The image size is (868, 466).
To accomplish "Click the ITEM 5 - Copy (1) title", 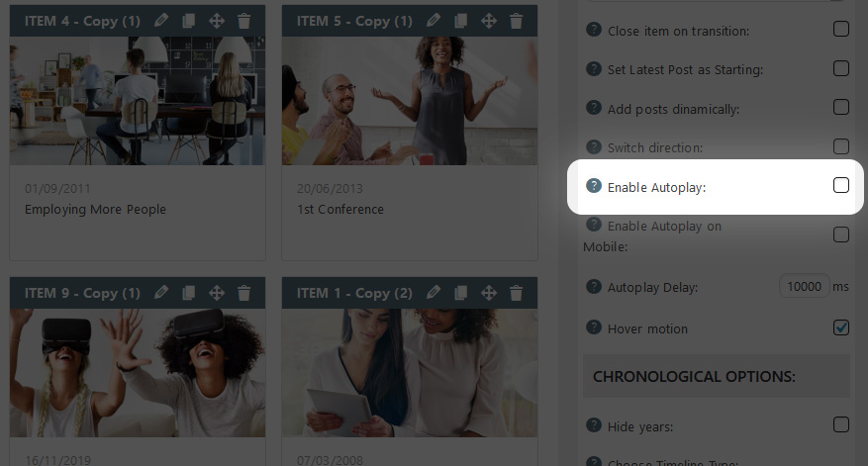I will [354, 21].
